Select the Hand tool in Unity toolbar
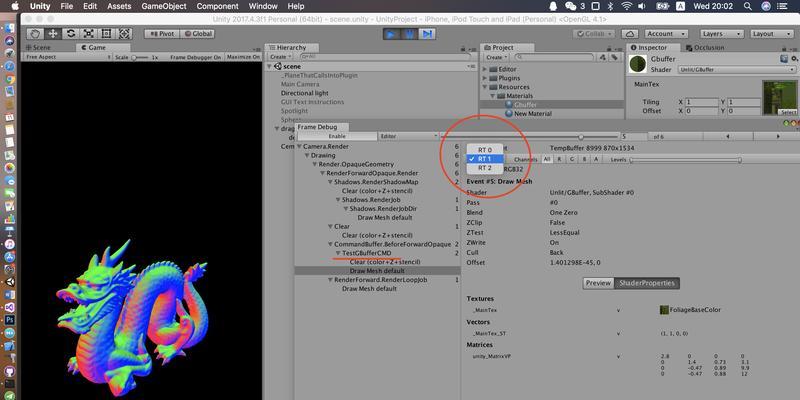 coord(36,34)
